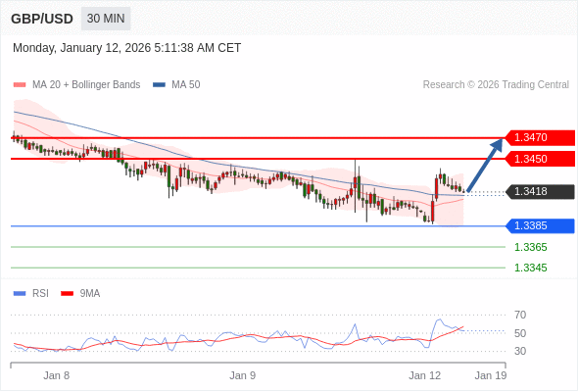Click the 1.3418 current price label
578x392 pixels.
pyautogui.click(x=540, y=192)
